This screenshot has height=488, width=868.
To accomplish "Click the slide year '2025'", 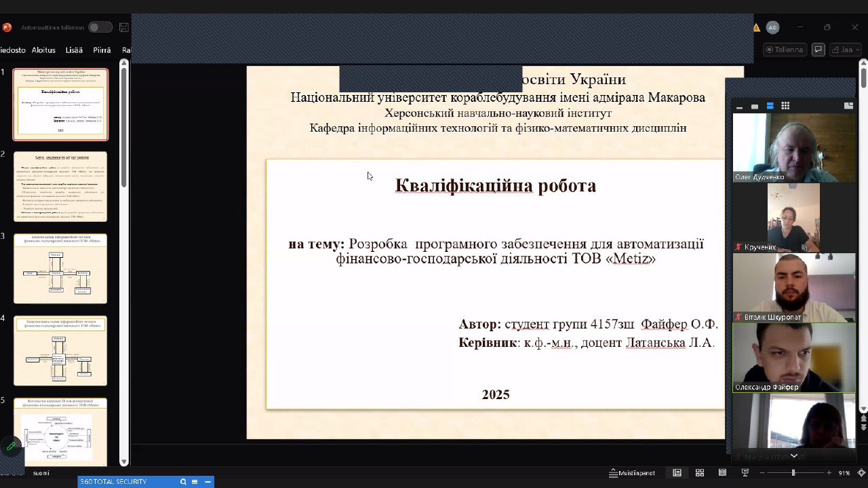I will pyautogui.click(x=496, y=395).
